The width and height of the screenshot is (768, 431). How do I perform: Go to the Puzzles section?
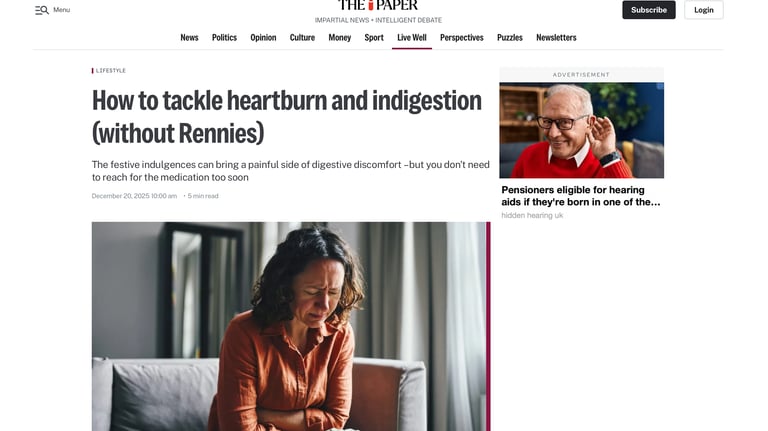509,38
